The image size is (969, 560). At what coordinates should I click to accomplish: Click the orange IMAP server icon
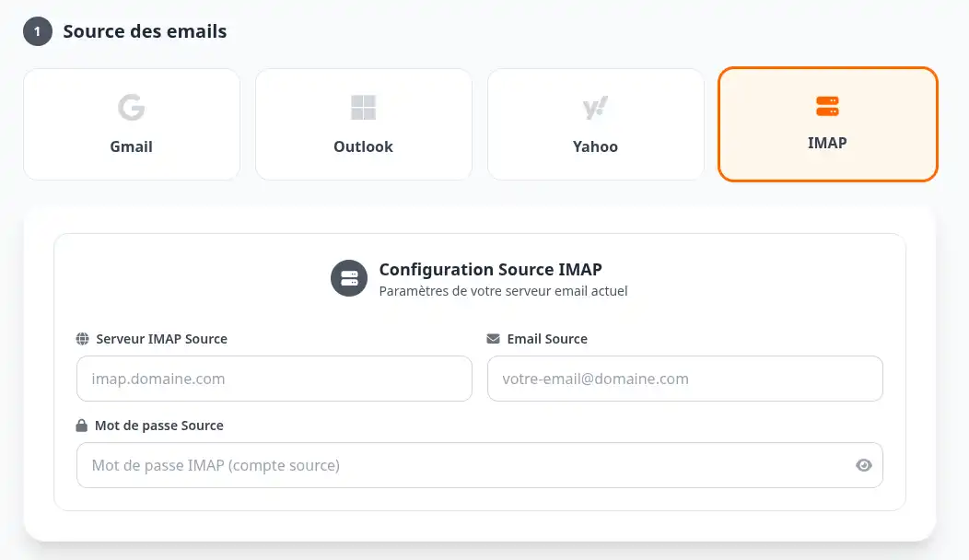point(827,106)
